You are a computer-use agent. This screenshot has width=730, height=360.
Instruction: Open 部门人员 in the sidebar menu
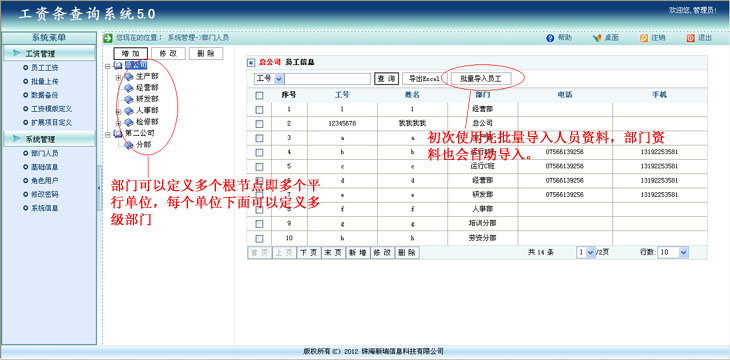(x=45, y=153)
